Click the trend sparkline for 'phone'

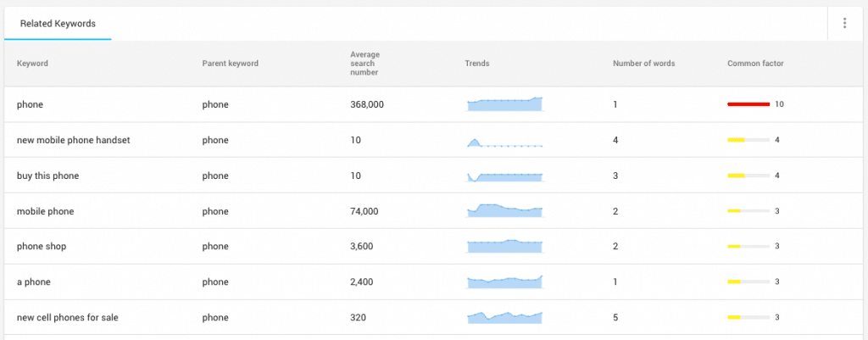pos(504,104)
